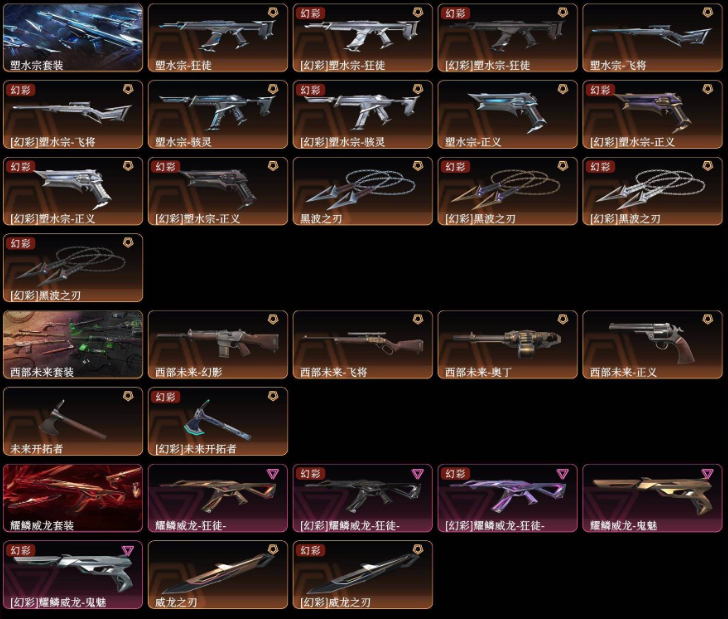Select the non-chroma 黑波之刃 melee skin
This screenshot has width=728, height=619.
[363, 191]
